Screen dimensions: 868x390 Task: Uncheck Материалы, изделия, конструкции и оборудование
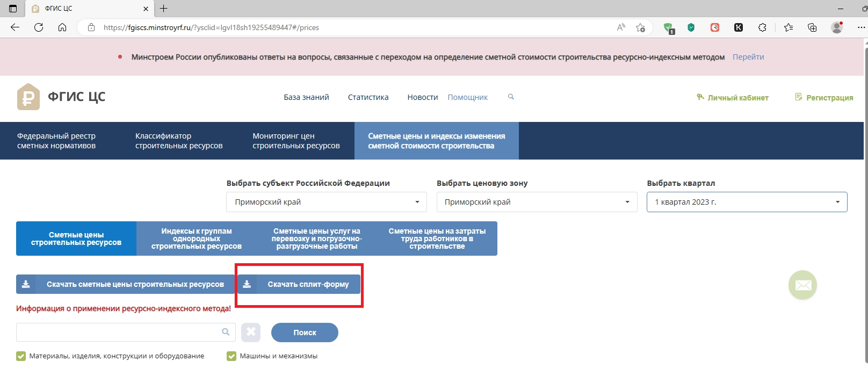tap(21, 356)
